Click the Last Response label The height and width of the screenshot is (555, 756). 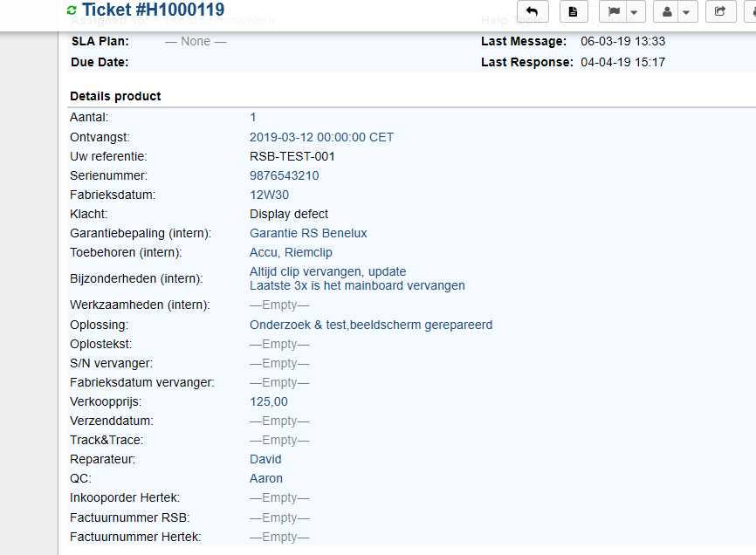pos(527,63)
